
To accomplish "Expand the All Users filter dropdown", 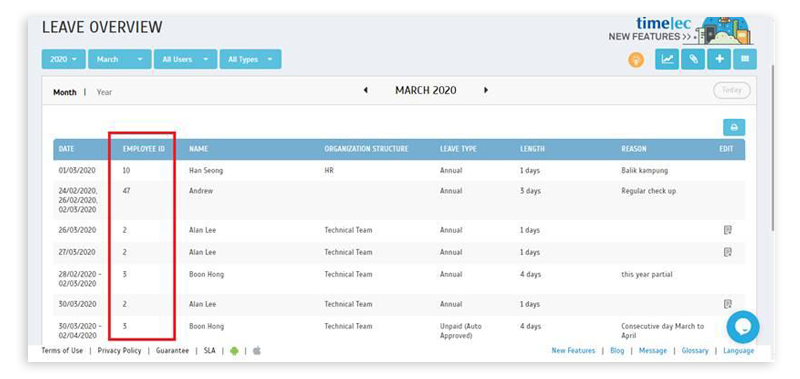I will [186, 59].
